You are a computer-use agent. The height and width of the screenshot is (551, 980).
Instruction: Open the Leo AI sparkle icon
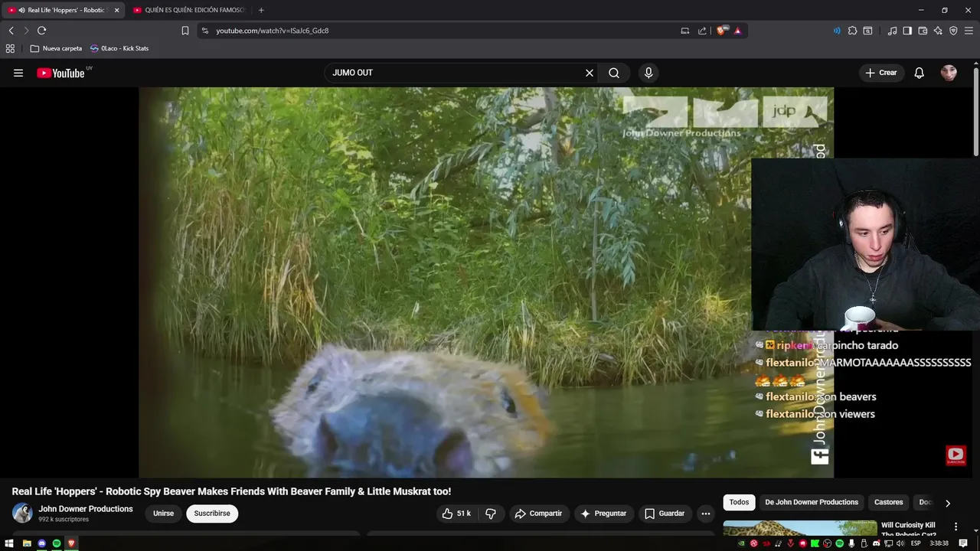coord(938,31)
